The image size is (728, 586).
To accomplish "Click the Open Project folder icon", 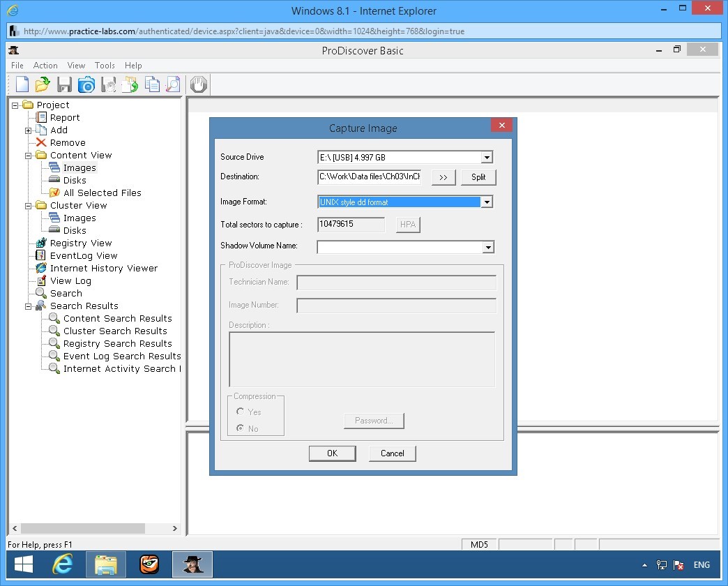I will pos(43,84).
